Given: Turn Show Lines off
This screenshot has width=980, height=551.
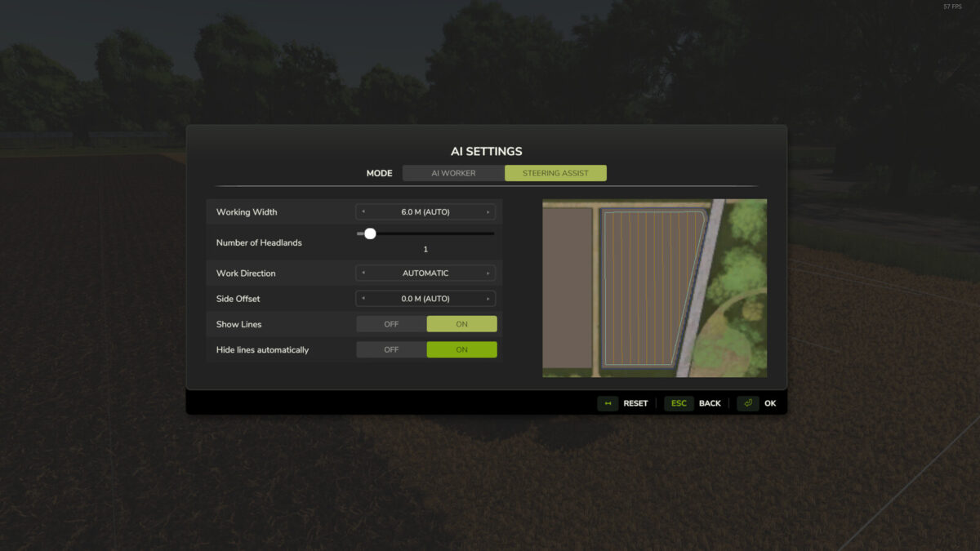Looking at the screenshot, I should click(390, 323).
